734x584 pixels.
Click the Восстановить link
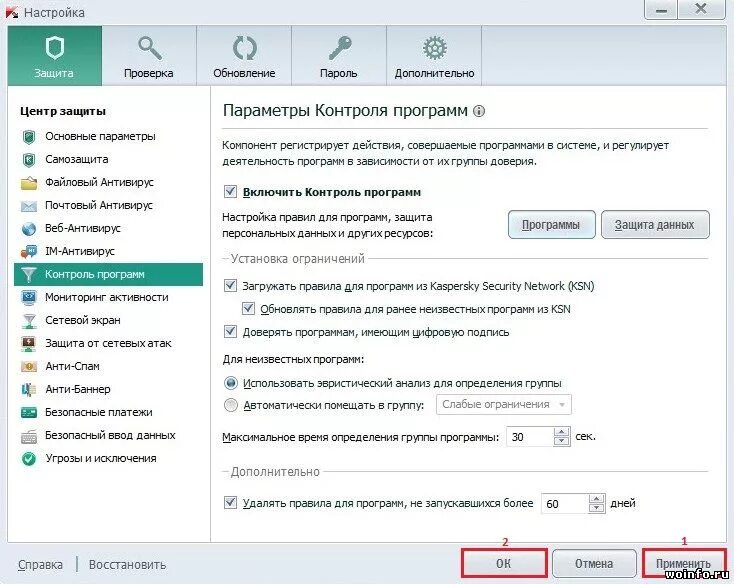coord(127,564)
